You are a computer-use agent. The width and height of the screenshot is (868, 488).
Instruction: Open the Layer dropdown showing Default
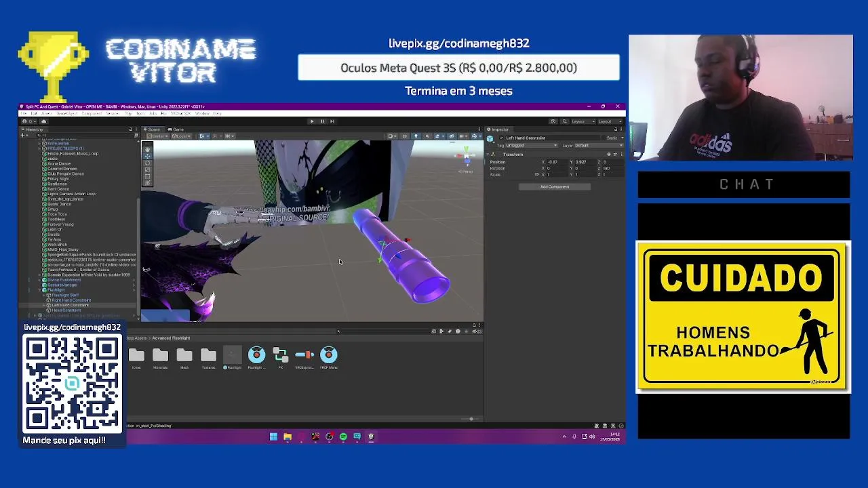click(599, 145)
